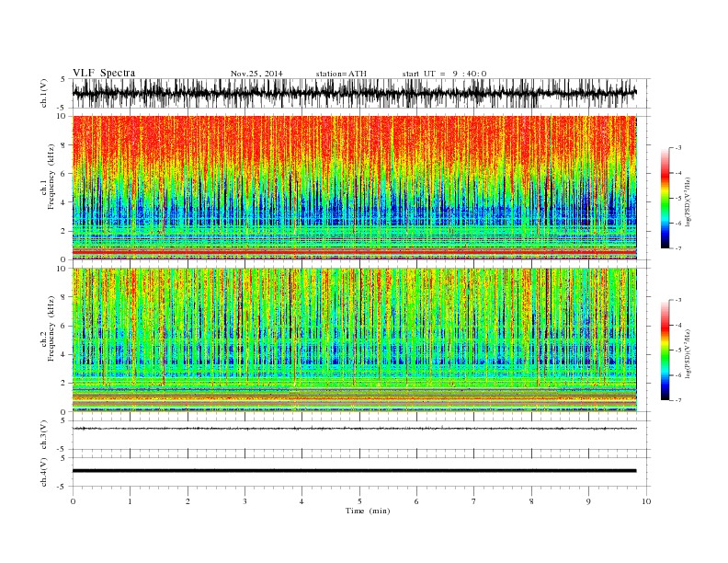Click the ch.2 colorbar "log(PSD)(V²/Hz)" label
Screen dimensions: 728x563
pyautogui.click(x=688, y=353)
